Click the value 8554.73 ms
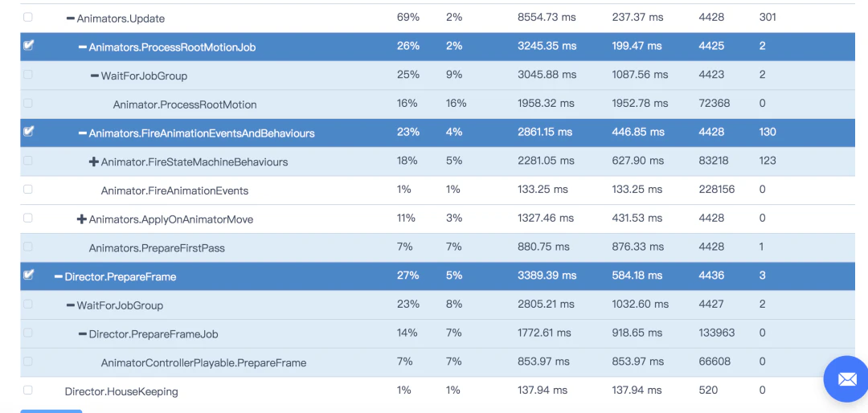This screenshot has width=868, height=413. click(547, 17)
